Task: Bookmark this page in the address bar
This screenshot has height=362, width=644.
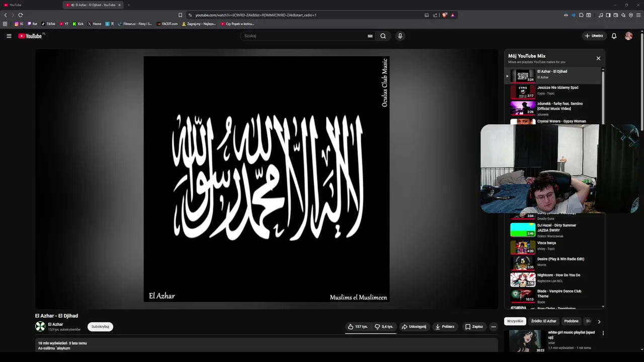Action: point(180,15)
